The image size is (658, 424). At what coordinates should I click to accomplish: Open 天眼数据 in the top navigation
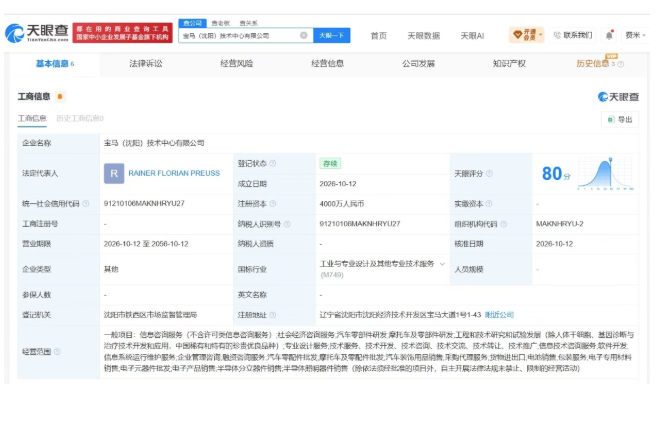[423, 36]
